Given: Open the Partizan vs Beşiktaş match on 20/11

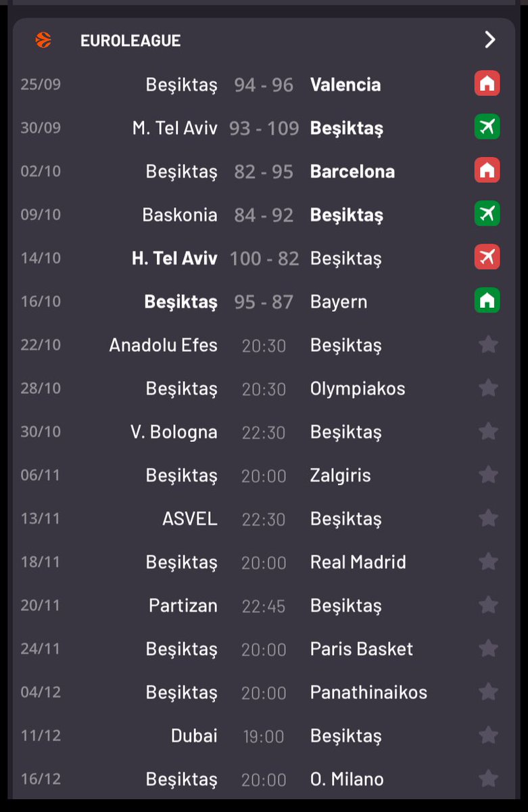Looking at the screenshot, I should (264, 606).
